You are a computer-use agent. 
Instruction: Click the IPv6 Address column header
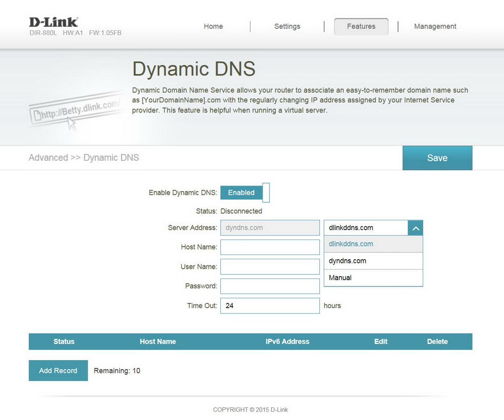(287, 341)
